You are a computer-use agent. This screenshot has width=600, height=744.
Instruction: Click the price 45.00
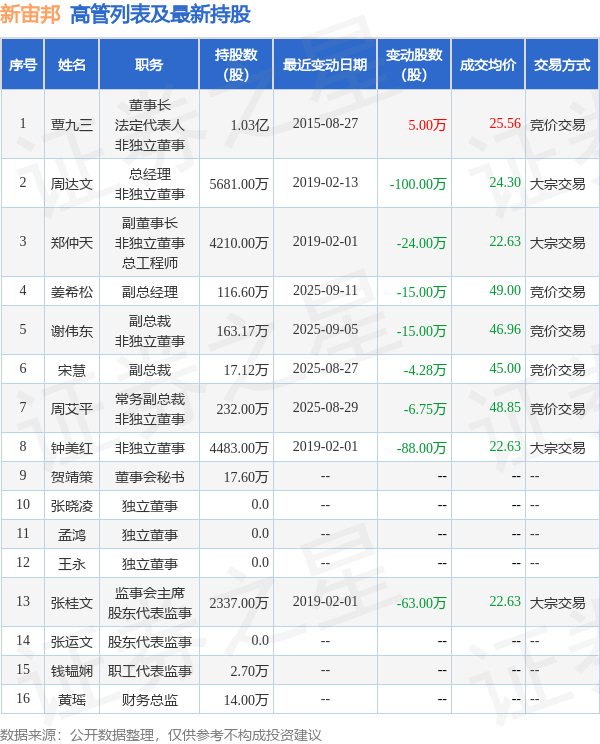click(505, 368)
